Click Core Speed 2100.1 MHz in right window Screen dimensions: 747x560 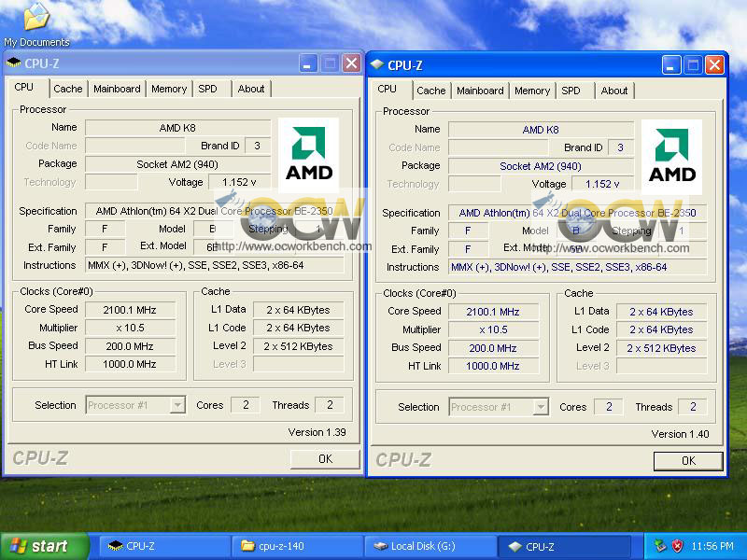click(493, 312)
